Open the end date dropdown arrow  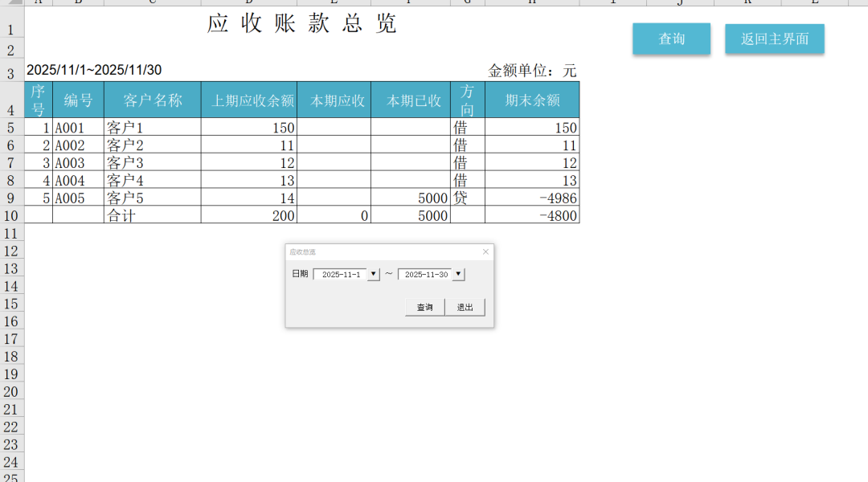click(x=458, y=274)
